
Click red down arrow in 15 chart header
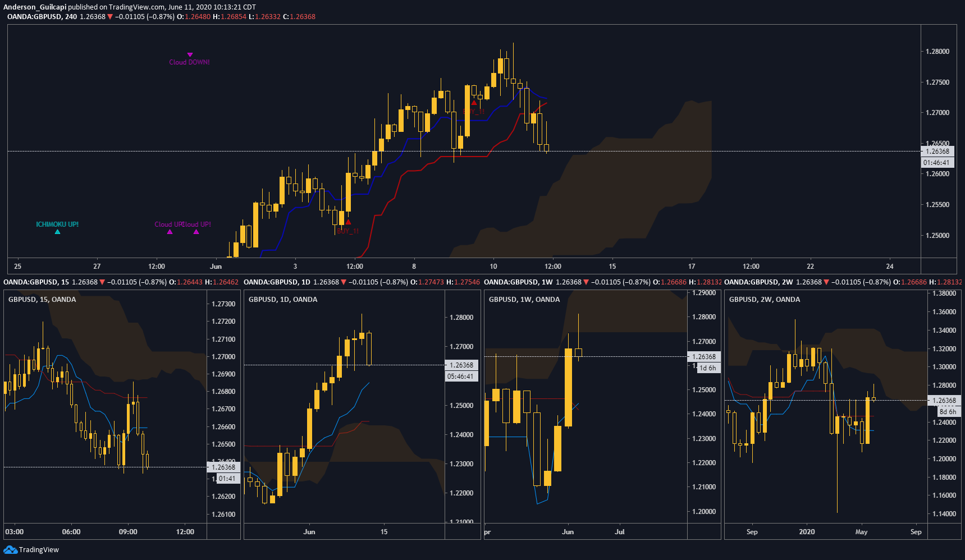point(102,282)
